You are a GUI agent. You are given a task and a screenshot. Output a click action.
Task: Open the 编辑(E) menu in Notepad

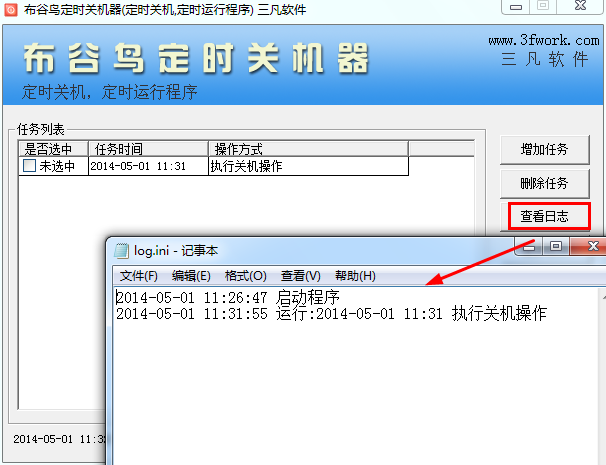point(191,276)
